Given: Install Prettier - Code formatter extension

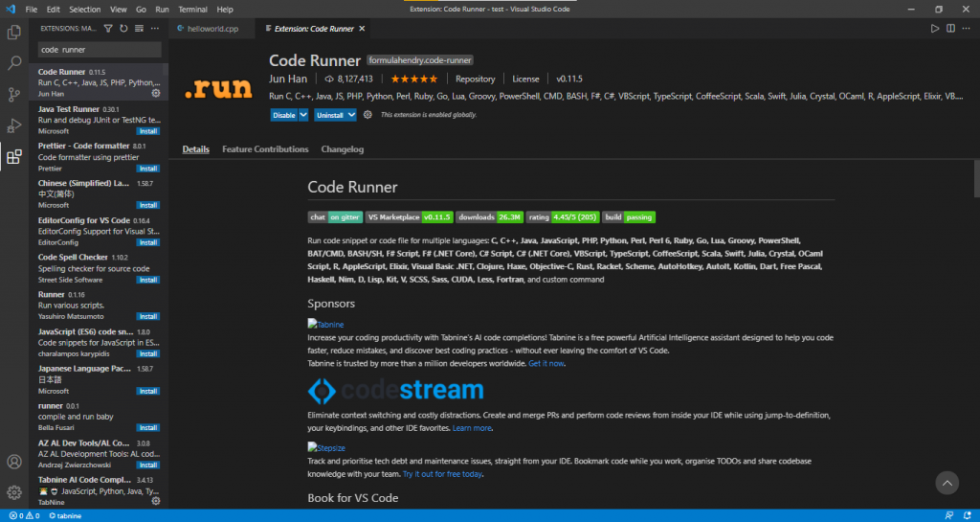Looking at the screenshot, I should (148, 169).
